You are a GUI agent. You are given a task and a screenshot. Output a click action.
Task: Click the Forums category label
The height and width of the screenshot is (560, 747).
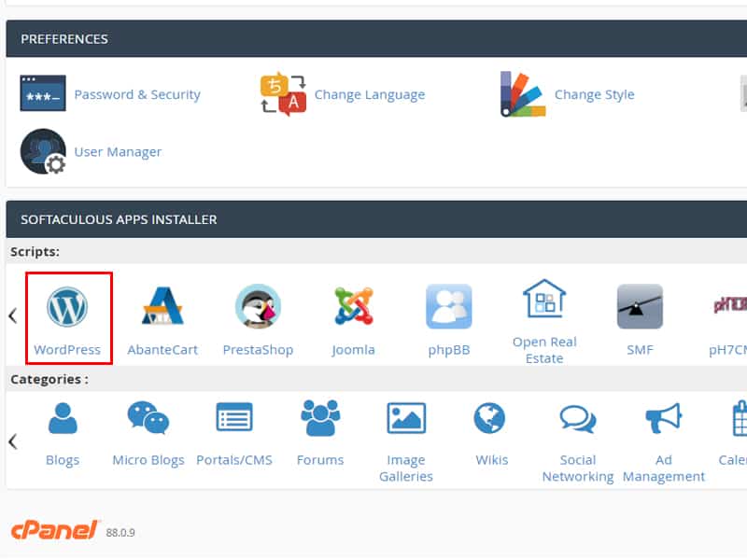(x=320, y=460)
